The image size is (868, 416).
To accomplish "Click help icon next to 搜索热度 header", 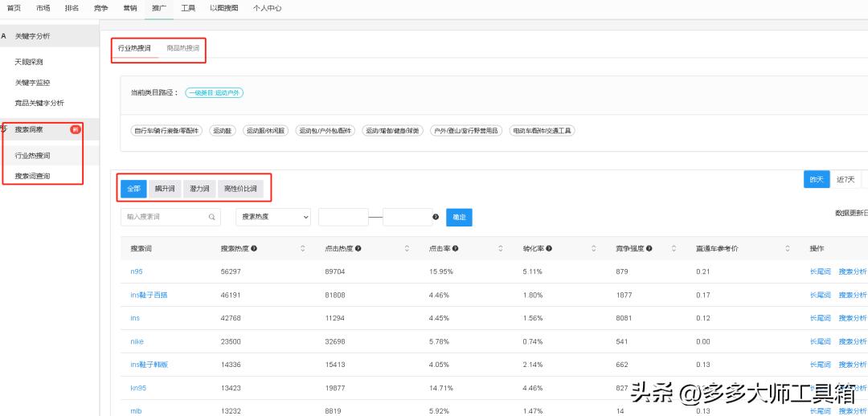I will 254,249.
